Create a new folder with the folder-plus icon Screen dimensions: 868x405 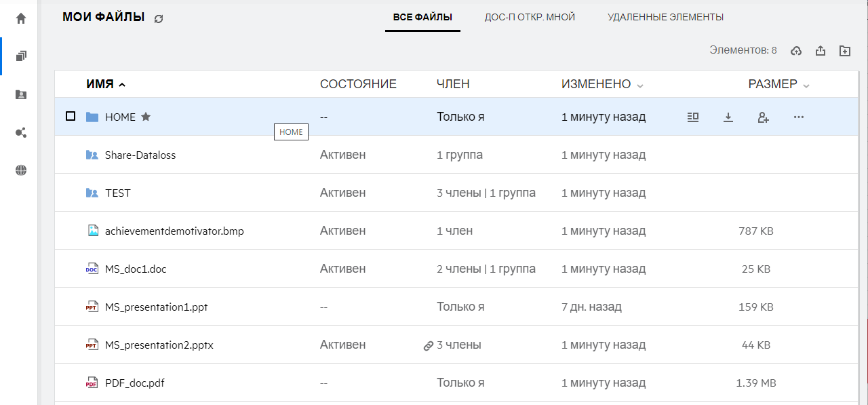pos(844,51)
